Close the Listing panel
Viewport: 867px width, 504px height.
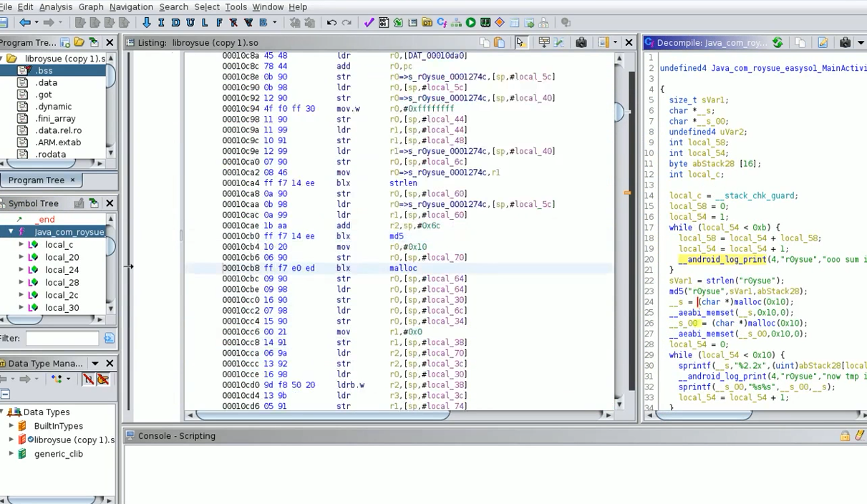point(629,43)
